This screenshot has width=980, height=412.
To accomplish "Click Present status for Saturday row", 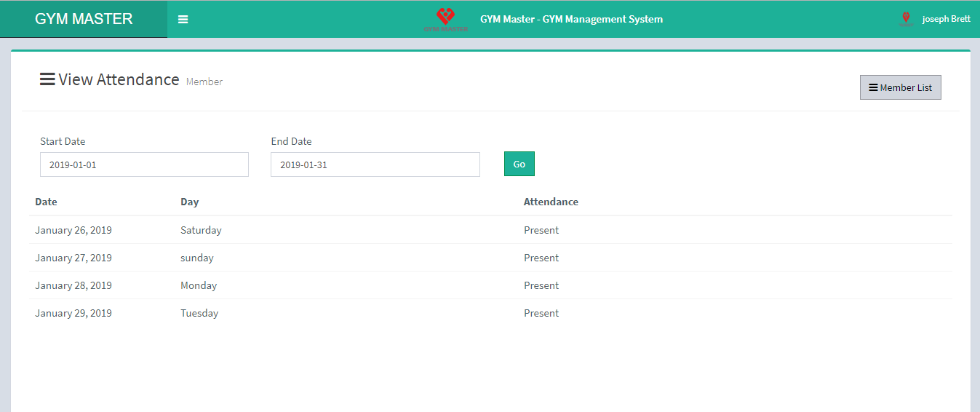I will 541,230.
